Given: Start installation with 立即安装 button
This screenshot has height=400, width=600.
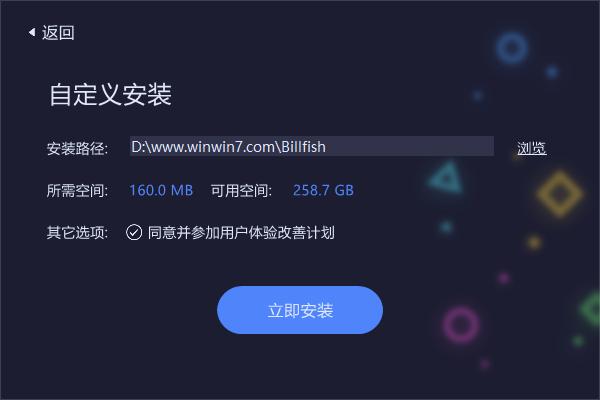Looking at the screenshot, I should [x=300, y=310].
